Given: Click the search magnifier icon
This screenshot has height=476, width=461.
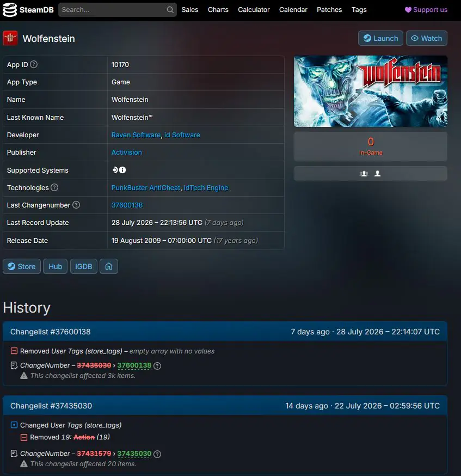Looking at the screenshot, I should point(170,10).
